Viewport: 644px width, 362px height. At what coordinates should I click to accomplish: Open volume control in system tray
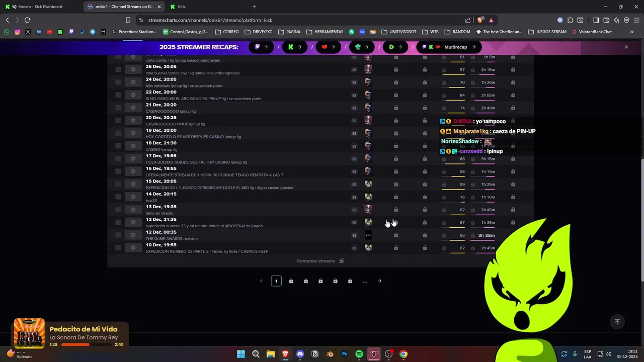(x=608, y=354)
